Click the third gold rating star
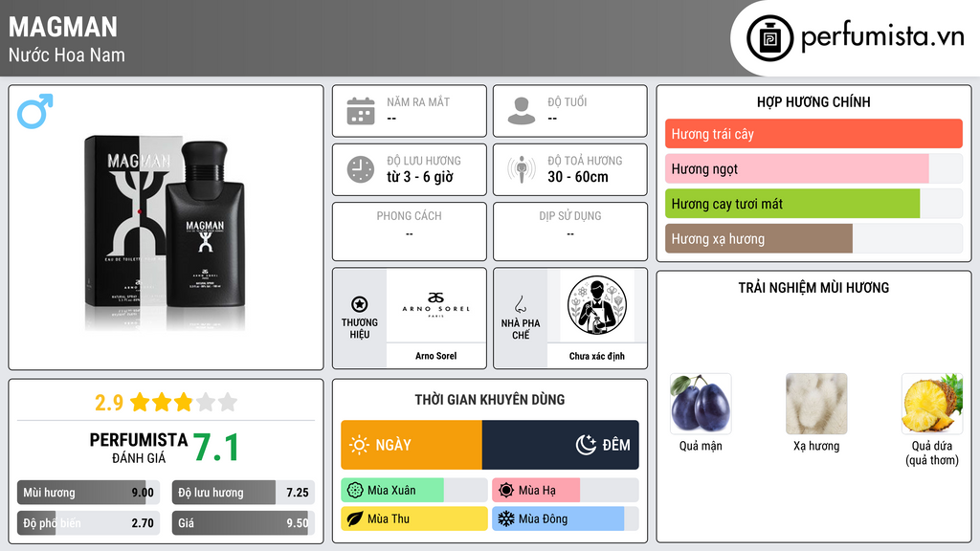Screen dimensions: 980x551 pyautogui.click(x=184, y=403)
